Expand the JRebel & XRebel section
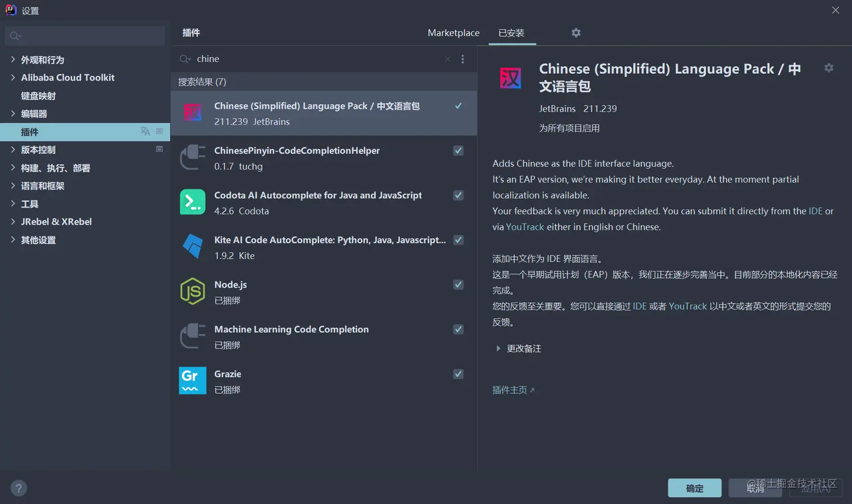Image resolution: width=852 pixels, height=504 pixels. 13,221
